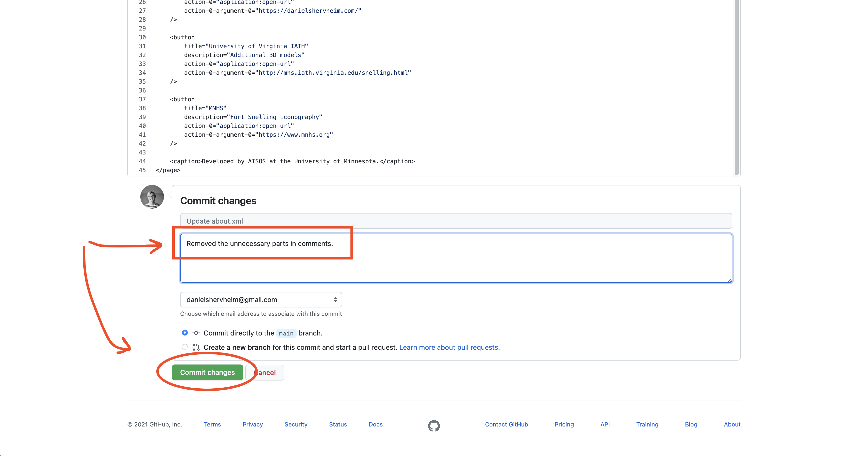Select email from the dropdown menu
The height and width of the screenshot is (456, 868).
pyautogui.click(x=261, y=299)
